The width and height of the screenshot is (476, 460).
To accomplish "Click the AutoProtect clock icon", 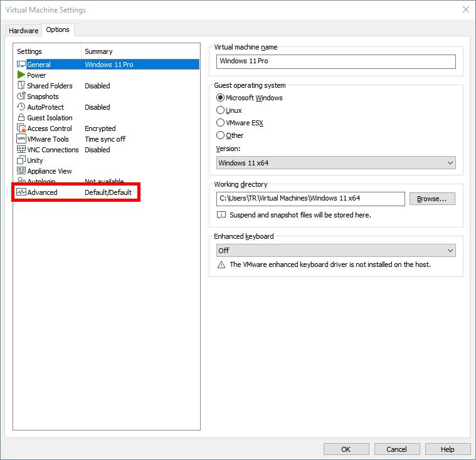I will click(x=21, y=107).
